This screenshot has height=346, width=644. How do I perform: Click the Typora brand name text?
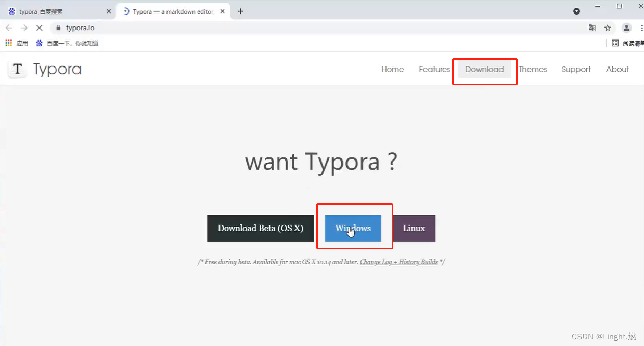[57, 69]
